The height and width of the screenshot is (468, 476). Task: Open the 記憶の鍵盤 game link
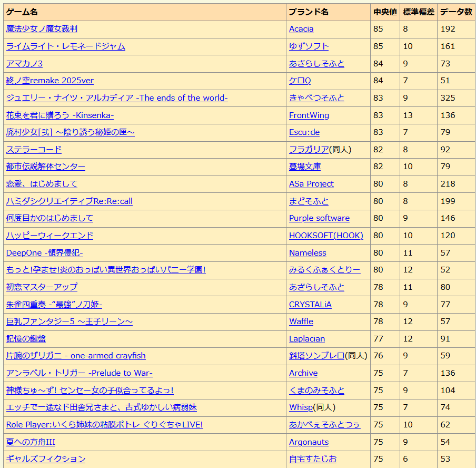pyautogui.click(x=26, y=339)
